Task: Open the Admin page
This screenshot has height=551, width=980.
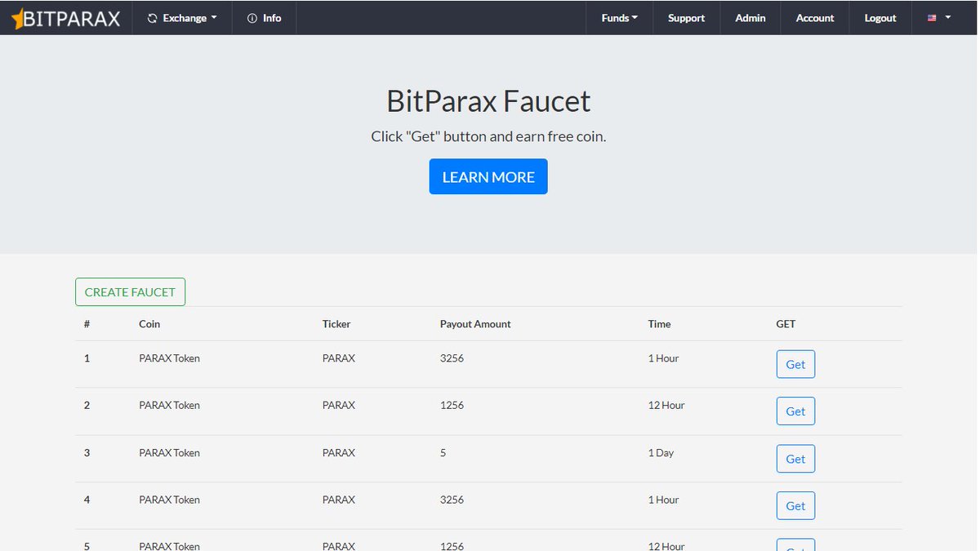Action: click(751, 18)
